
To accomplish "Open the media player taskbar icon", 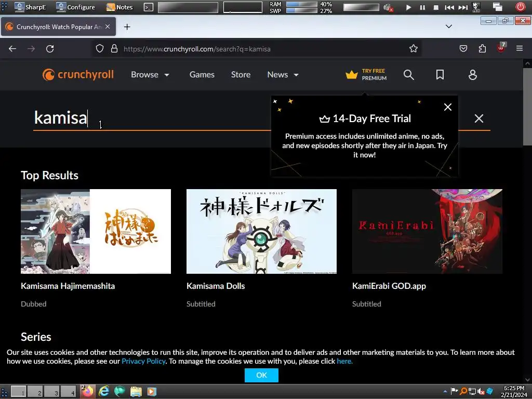I will (152, 392).
